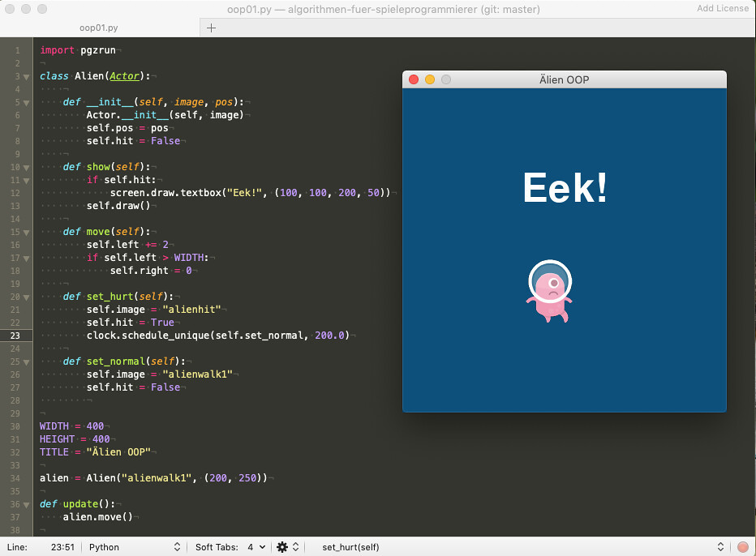Open the gear bundle menu in status bar
This screenshot has height=556, width=756.
click(288, 547)
